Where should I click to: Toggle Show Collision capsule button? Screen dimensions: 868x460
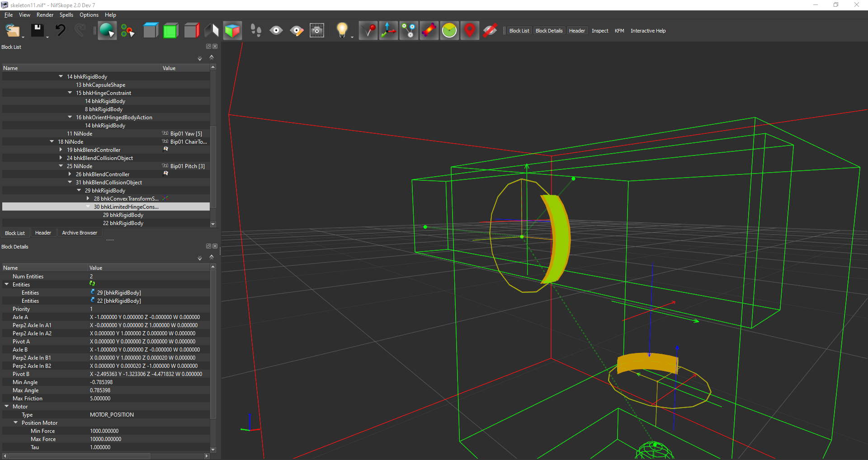[x=429, y=31]
